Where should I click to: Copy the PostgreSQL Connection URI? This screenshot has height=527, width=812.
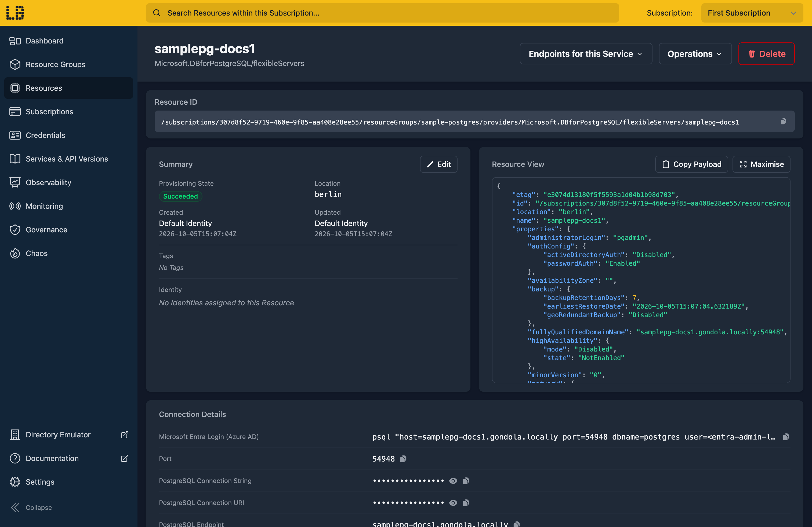[x=466, y=503]
